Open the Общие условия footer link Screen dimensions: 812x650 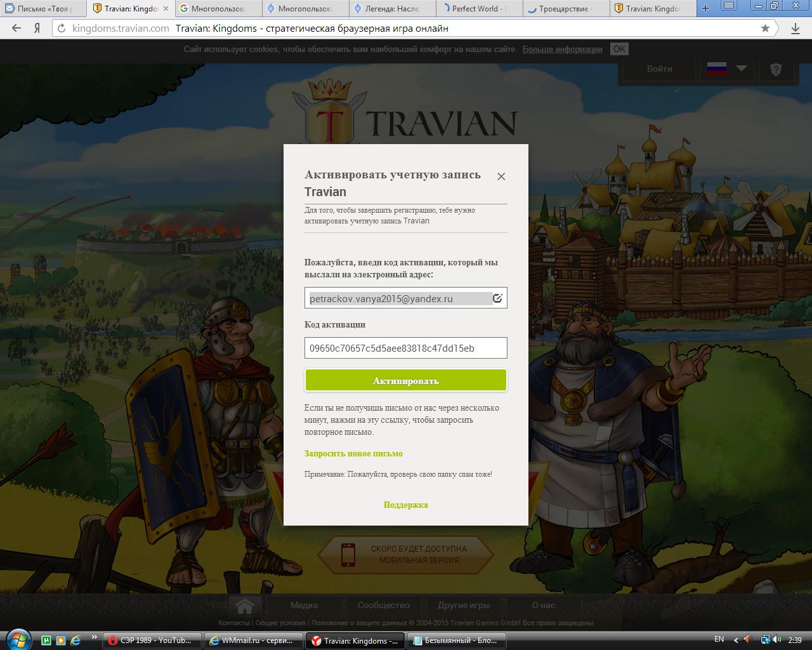coord(280,623)
